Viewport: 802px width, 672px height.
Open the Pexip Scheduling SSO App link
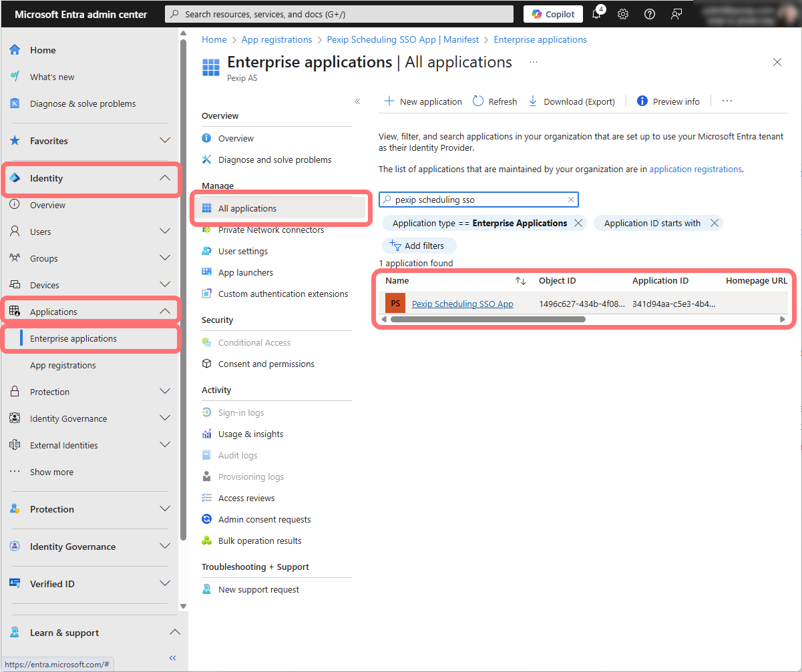click(462, 304)
